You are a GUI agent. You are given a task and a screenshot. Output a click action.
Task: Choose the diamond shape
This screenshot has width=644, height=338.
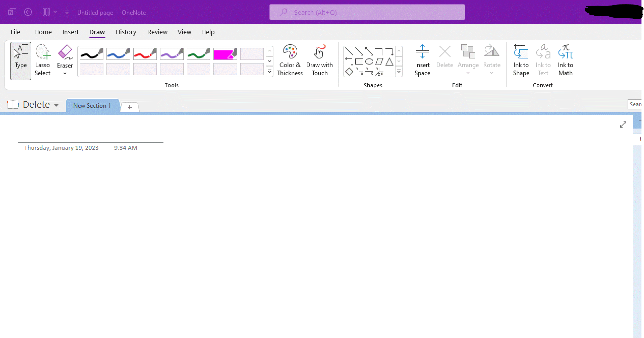point(349,72)
